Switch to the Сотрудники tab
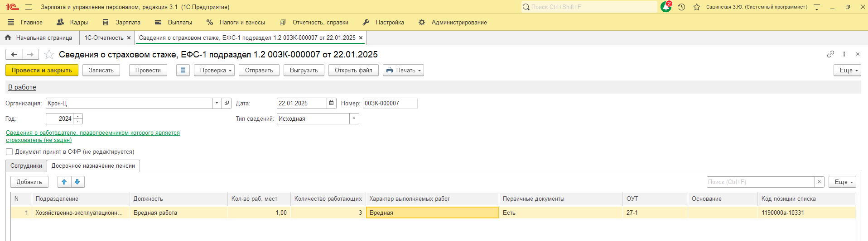The height and width of the screenshot is (241, 868). point(26,166)
